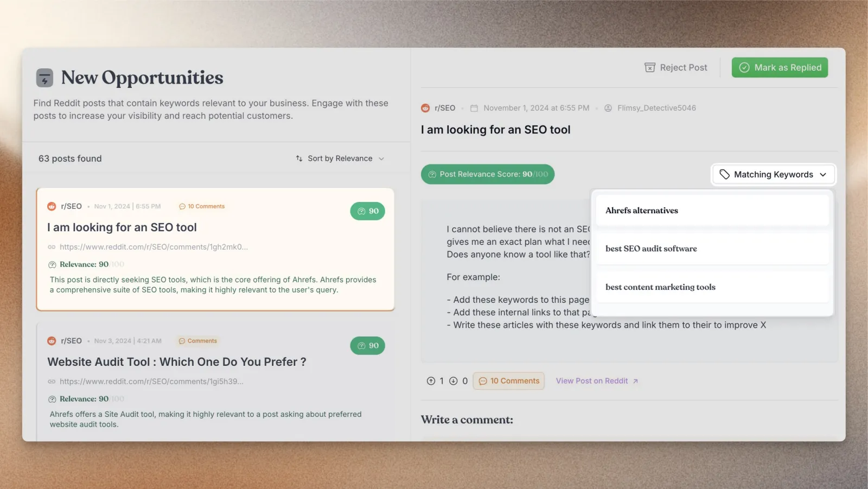868x489 pixels.
Task: Click the Reject Post button
Action: tap(676, 67)
